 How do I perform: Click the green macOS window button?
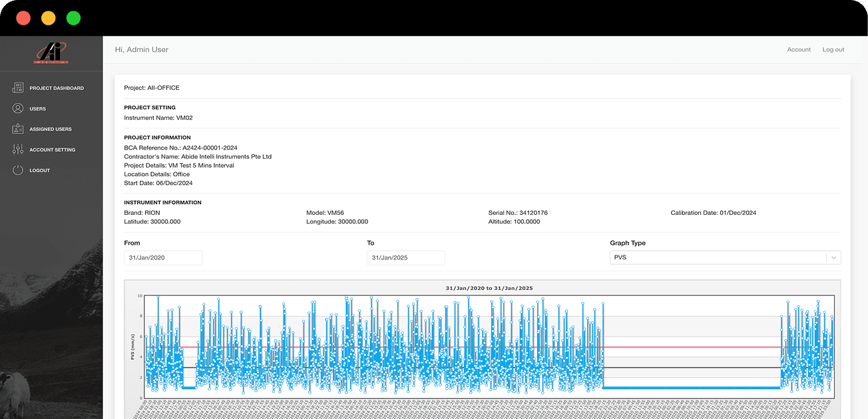click(73, 18)
